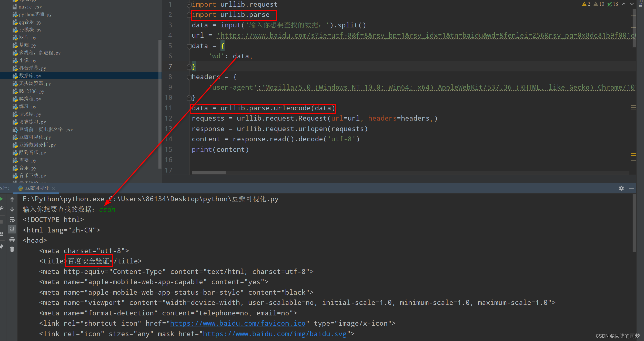Click the csdn input text in console
The height and width of the screenshot is (341, 644).
point(107,209)
